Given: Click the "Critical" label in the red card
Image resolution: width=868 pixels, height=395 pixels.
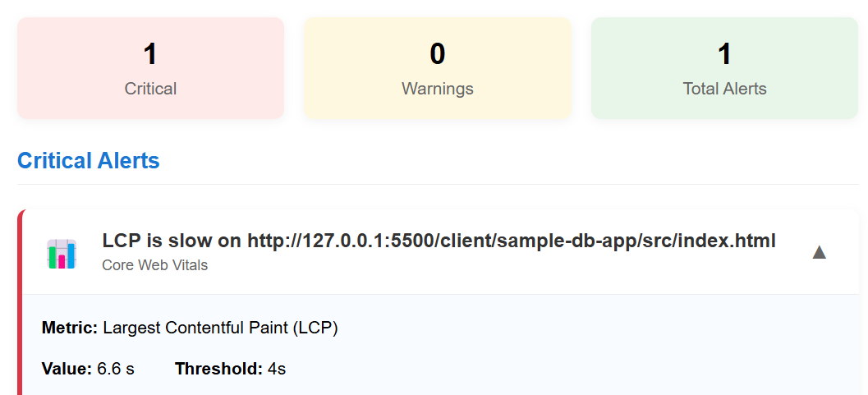Looking at the screenshot, I should point(150,89).
